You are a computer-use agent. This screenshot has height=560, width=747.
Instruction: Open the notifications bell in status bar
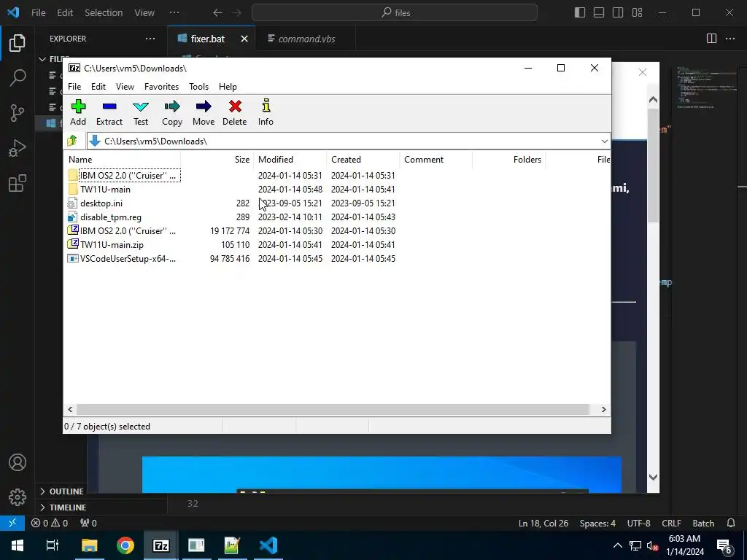click(731, 523)
